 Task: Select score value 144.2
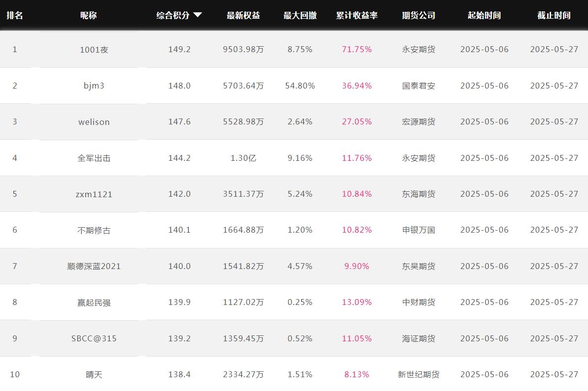(x=179, y=158)
